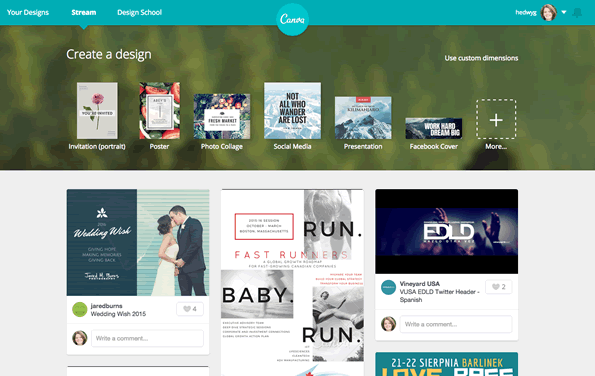Screen dimensions: 595x376
Task: Like the VUSA EDLD Twitter Header design
Action: [x=499, y=287]
